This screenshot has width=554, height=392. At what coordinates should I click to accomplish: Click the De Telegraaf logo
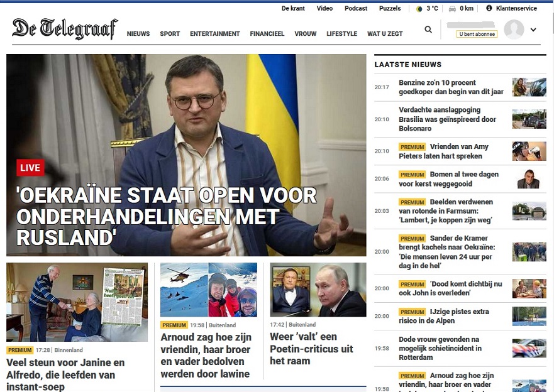(65, 28)
